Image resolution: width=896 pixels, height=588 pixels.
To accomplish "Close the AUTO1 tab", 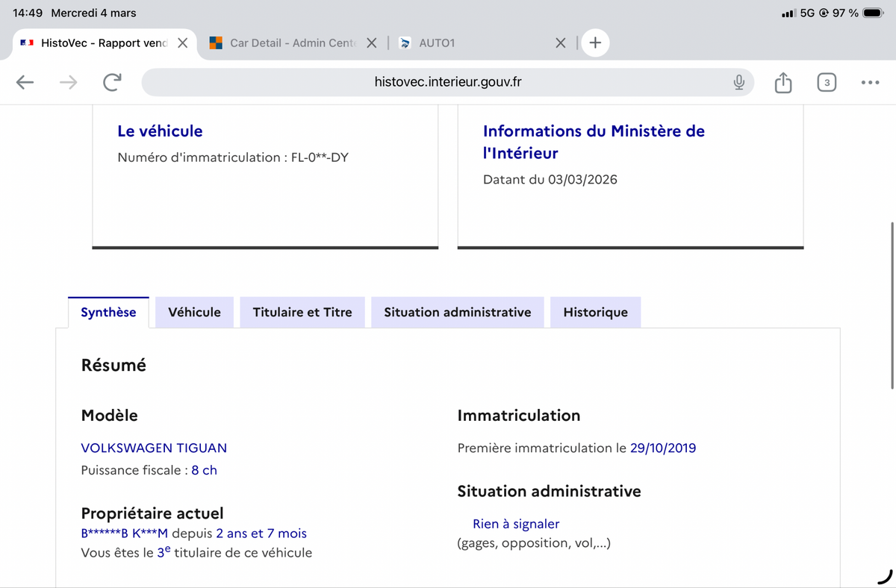I will click(x=561, y=43).
